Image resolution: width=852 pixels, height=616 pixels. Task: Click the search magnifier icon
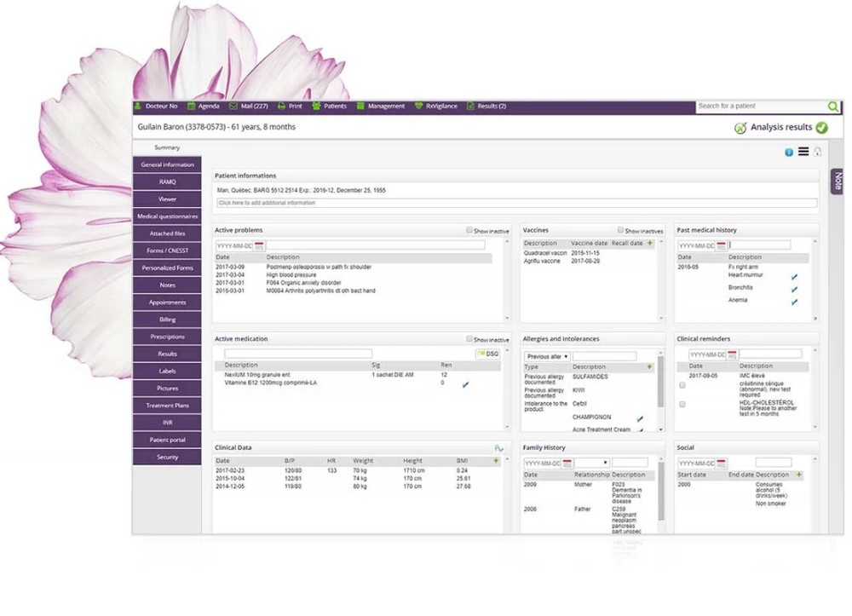tap(832, 107)
